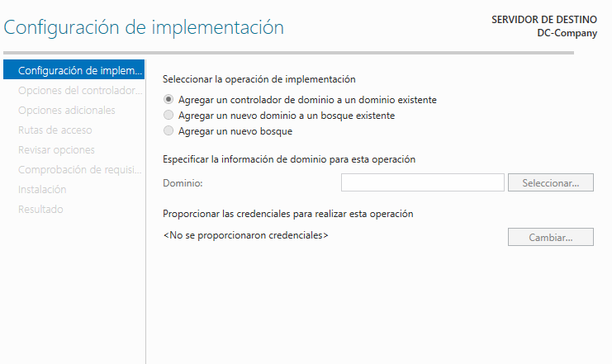Image resolution: width=612 pixels, height=364 pixels.
Task: Switch to 'Rutas de acceso' step
Action: 55,130
